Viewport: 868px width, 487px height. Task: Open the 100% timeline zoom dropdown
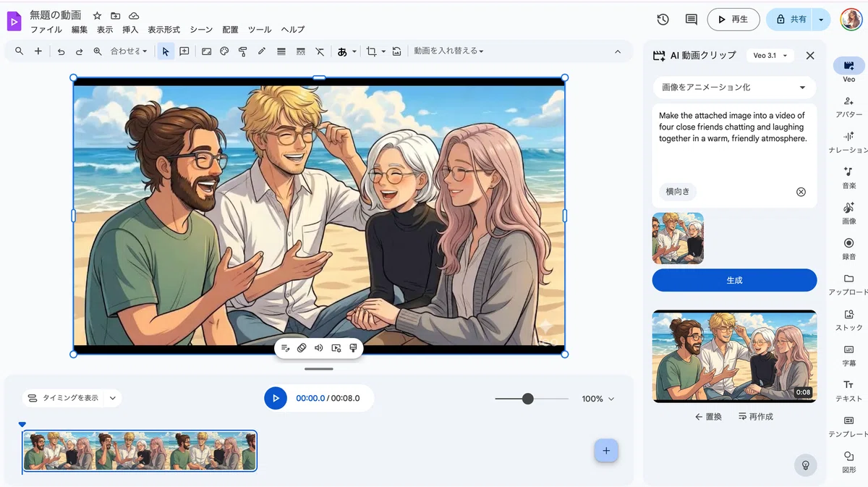pos(598,399)
